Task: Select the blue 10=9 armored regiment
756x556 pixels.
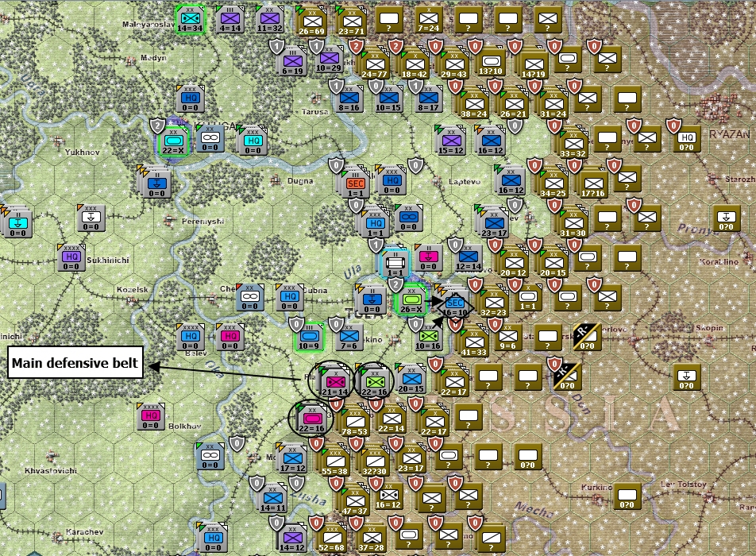Action: (309, 336)
